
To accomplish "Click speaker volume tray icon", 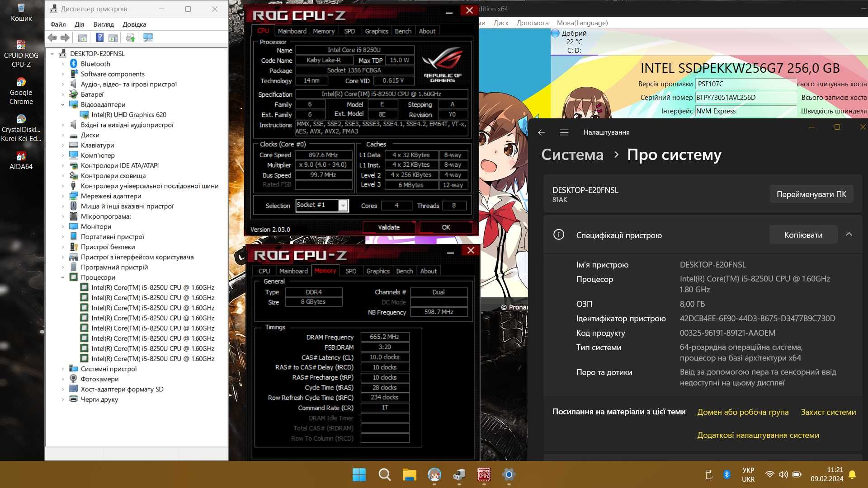I will (x=783, y=474).
